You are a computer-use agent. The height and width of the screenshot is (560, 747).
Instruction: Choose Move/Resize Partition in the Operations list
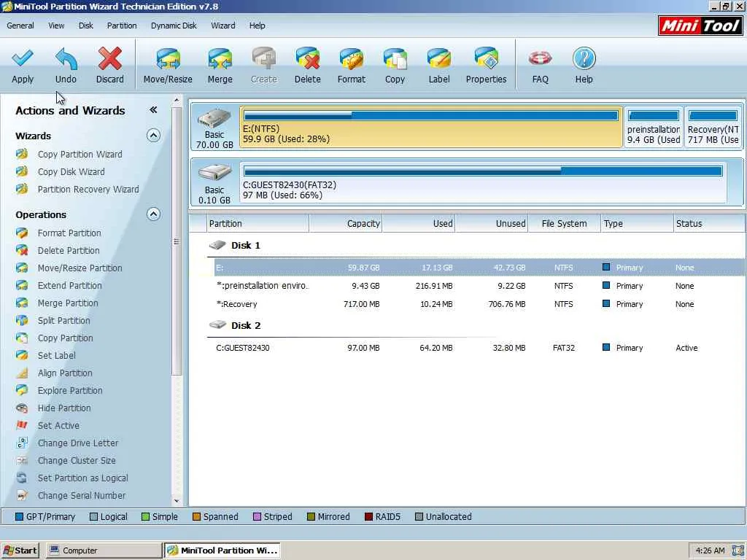80,268
